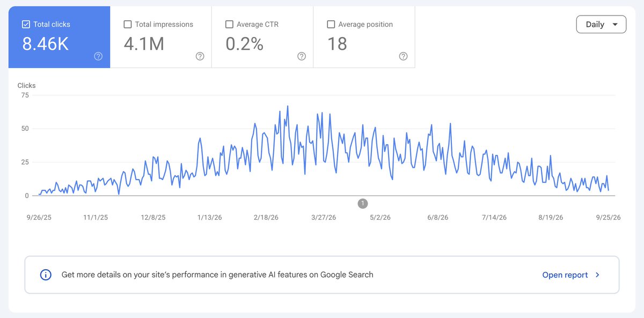Enable the Average position checkbox
The height and width of the screenshot is (318, 644).
331,24
